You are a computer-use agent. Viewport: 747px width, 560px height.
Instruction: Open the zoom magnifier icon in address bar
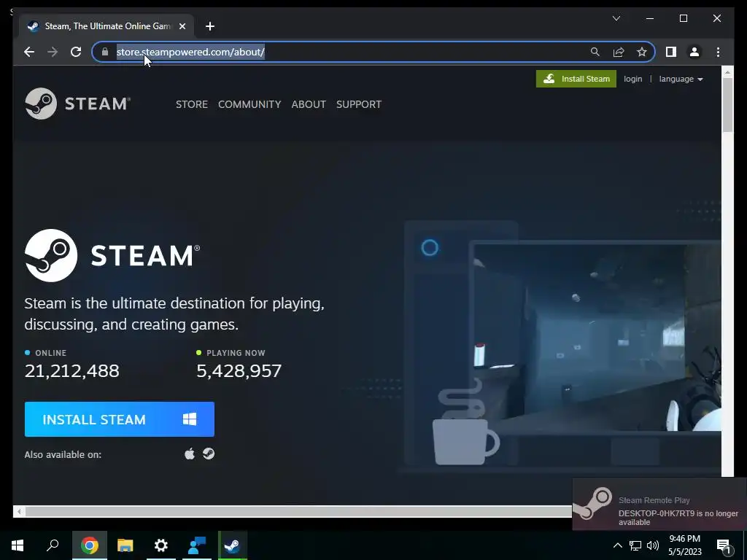coord(595,52)
